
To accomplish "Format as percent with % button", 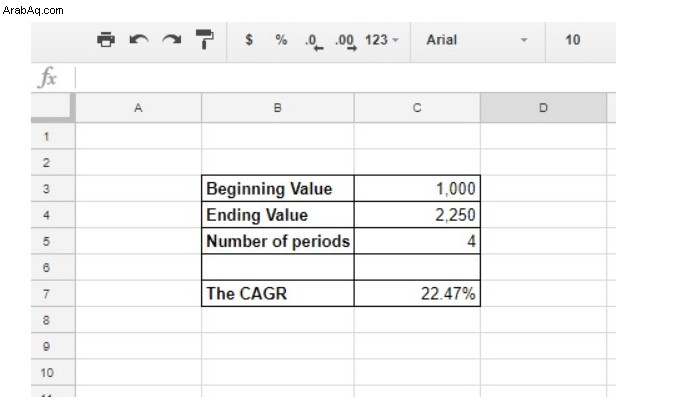I will (281, 40).
